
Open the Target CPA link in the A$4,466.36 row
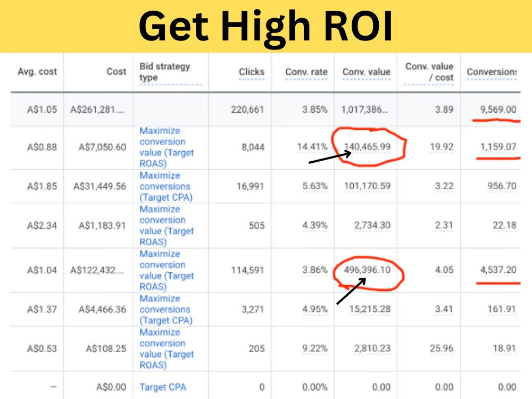coord(166,310)
